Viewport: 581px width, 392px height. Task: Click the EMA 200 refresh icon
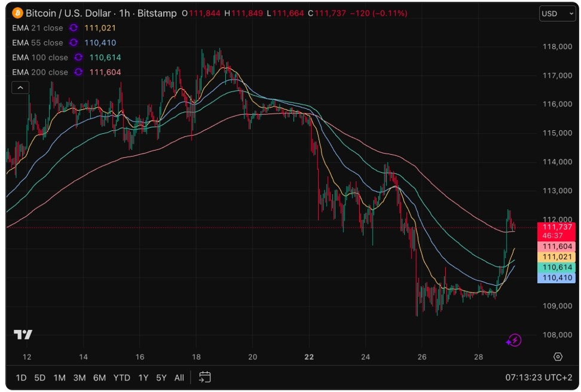pyautogui.click(x=78, y=72)
